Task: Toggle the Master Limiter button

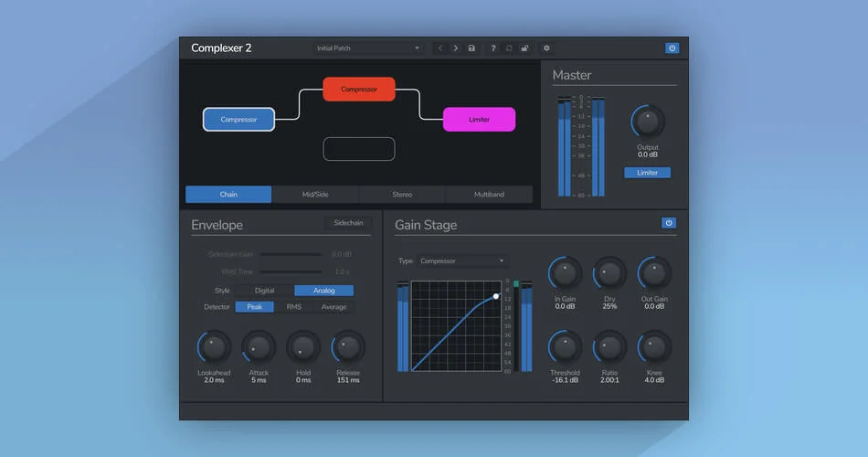Action: click(x=647, y=173)
